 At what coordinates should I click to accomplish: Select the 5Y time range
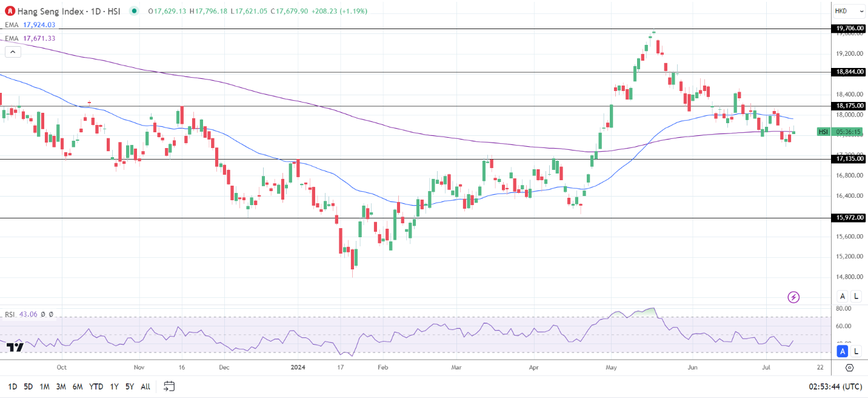[130, 386]
